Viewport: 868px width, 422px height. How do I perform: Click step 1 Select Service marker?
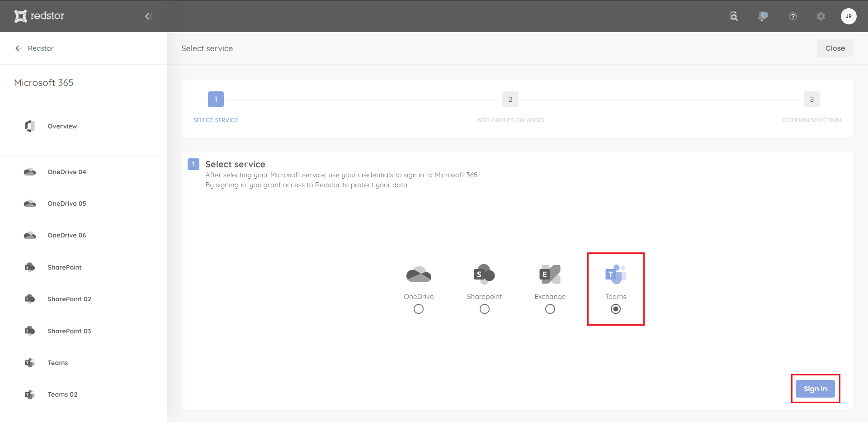pyautogui.click(x=216, y=99)
